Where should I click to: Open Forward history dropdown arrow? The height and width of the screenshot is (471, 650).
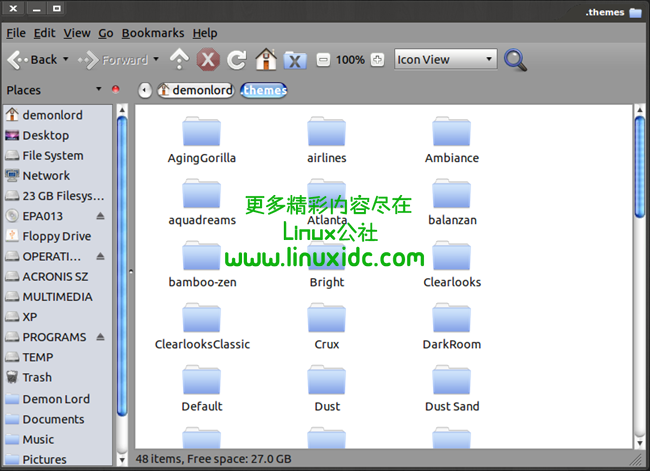pyautogui.click(x=156, y=59)
